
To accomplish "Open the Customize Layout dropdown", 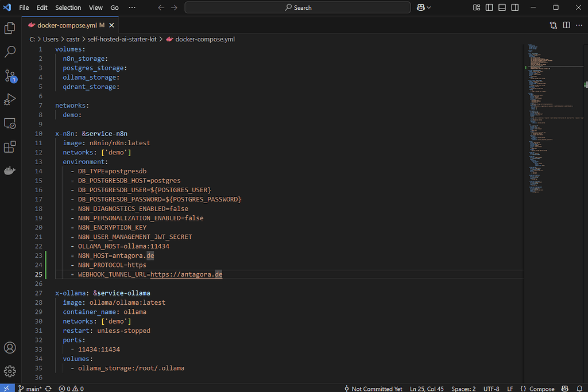I will (x=476, y=7).
